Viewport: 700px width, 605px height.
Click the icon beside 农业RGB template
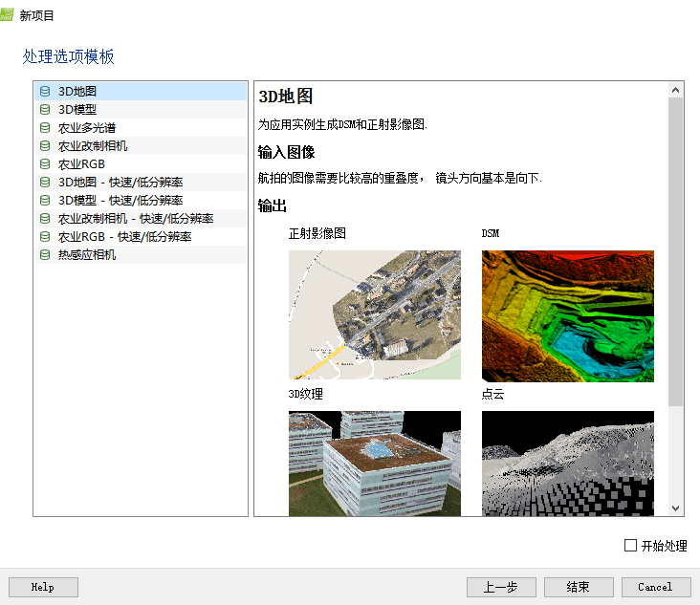[x=45, y=164]
